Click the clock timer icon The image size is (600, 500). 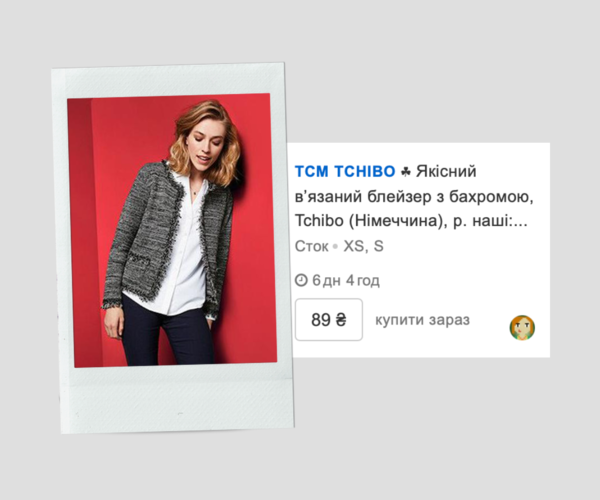coord(301,280)
